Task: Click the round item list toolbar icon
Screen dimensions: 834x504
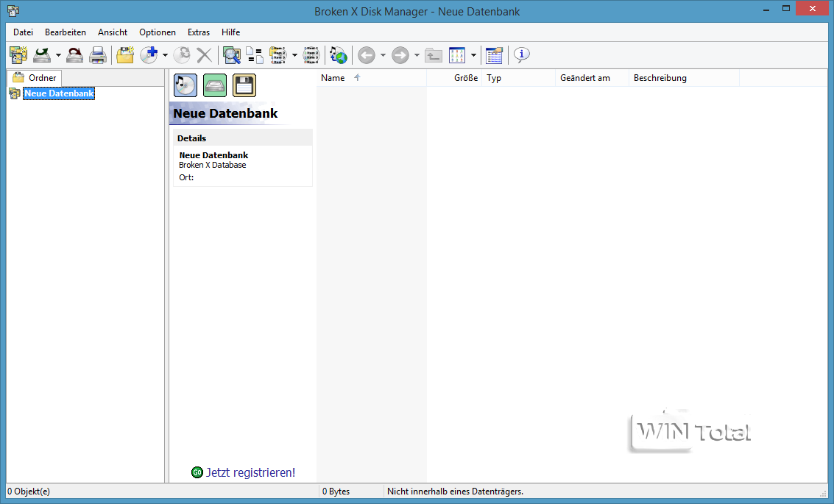Action: (x=311, y=54)
